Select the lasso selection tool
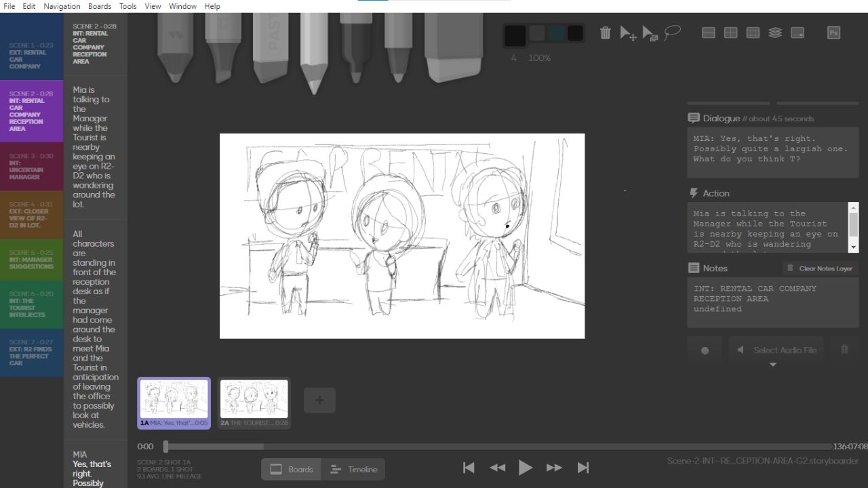Screen dimensions: 868x488 coord(672,32)
